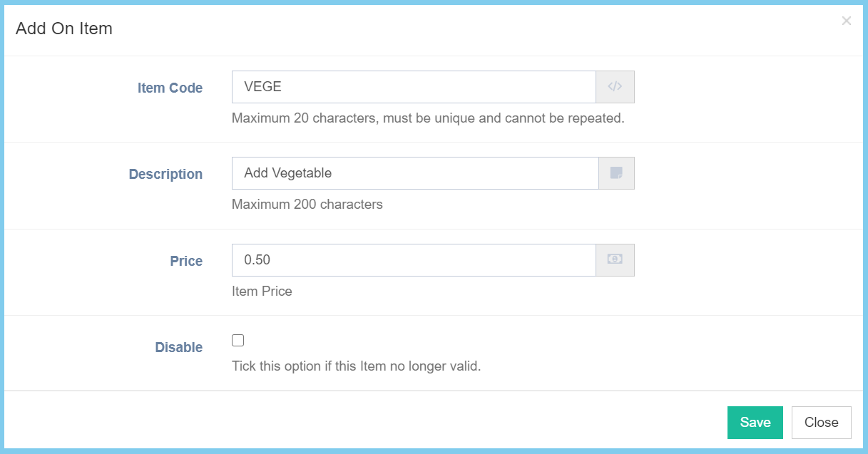Click into the Description field with Add Vegetable
The image size is (868, 454).
[415, 173]
